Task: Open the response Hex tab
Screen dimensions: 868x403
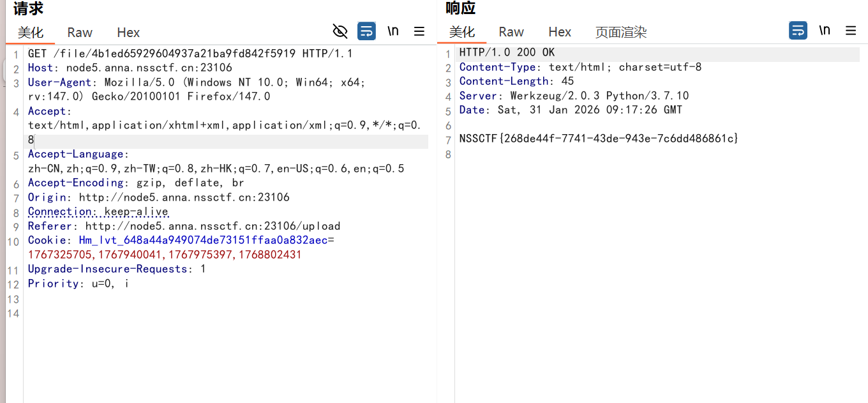Action: pos(560,32)
